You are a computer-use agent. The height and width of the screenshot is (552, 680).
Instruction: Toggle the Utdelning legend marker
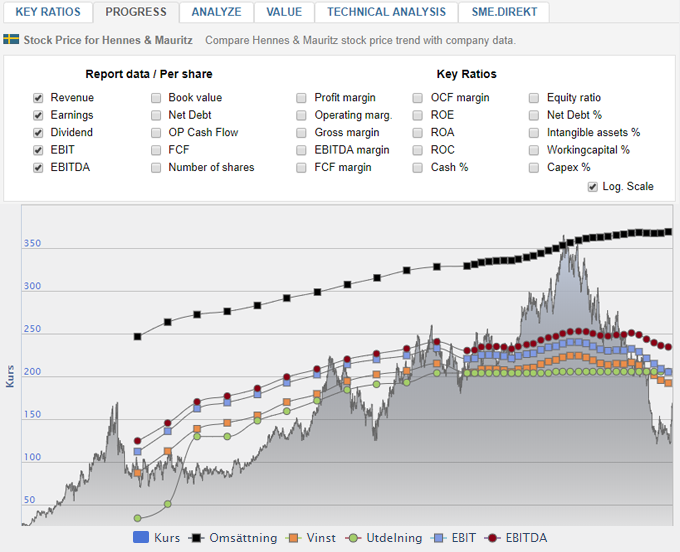coord(353,538)
